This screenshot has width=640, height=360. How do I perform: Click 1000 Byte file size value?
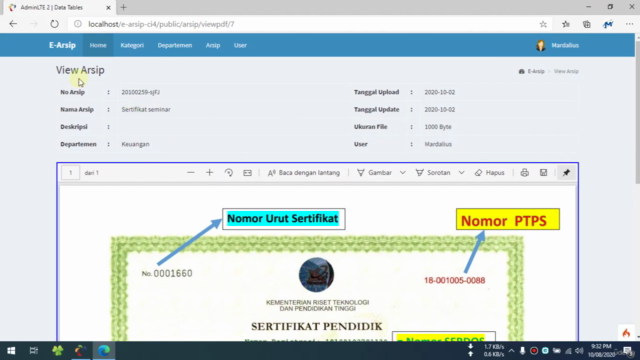(438, 127)
